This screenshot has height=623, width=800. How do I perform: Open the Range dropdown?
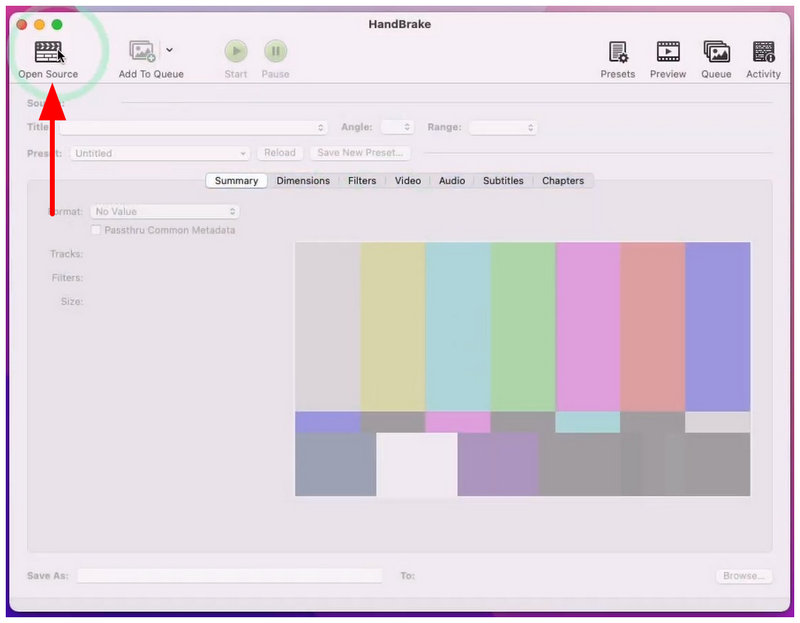(x=503, y=128)
